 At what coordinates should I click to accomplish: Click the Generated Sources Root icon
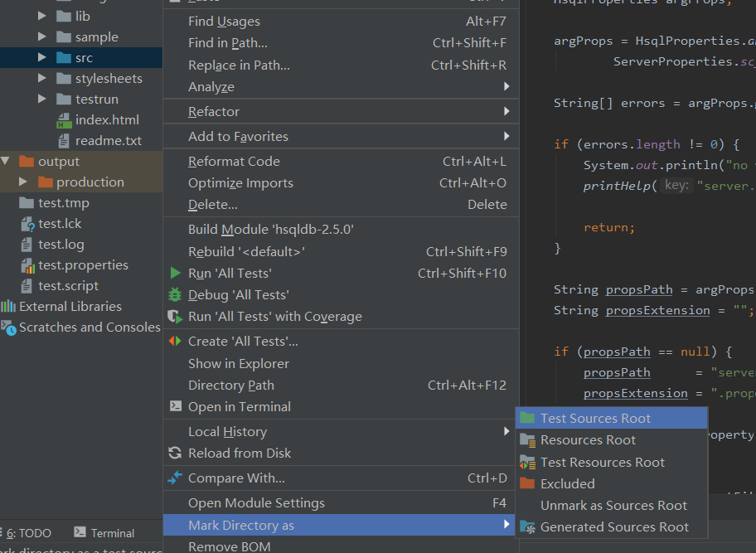[527, 527]
